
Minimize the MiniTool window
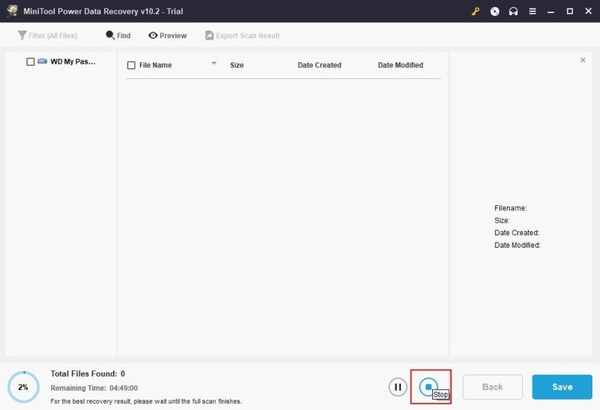(551, 11)
